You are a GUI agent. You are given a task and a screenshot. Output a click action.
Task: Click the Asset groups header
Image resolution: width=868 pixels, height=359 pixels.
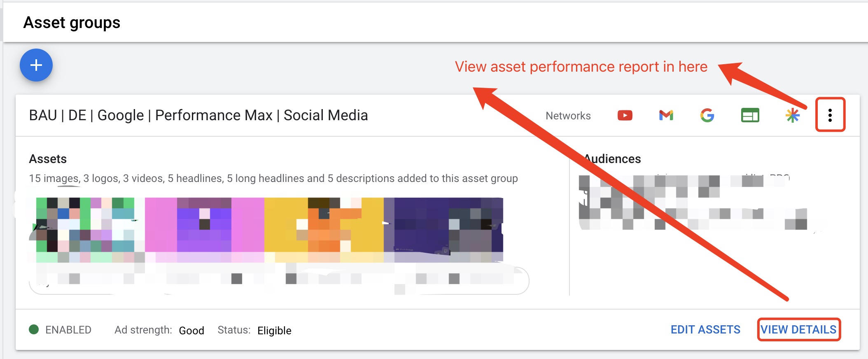[x=72, y=23]
